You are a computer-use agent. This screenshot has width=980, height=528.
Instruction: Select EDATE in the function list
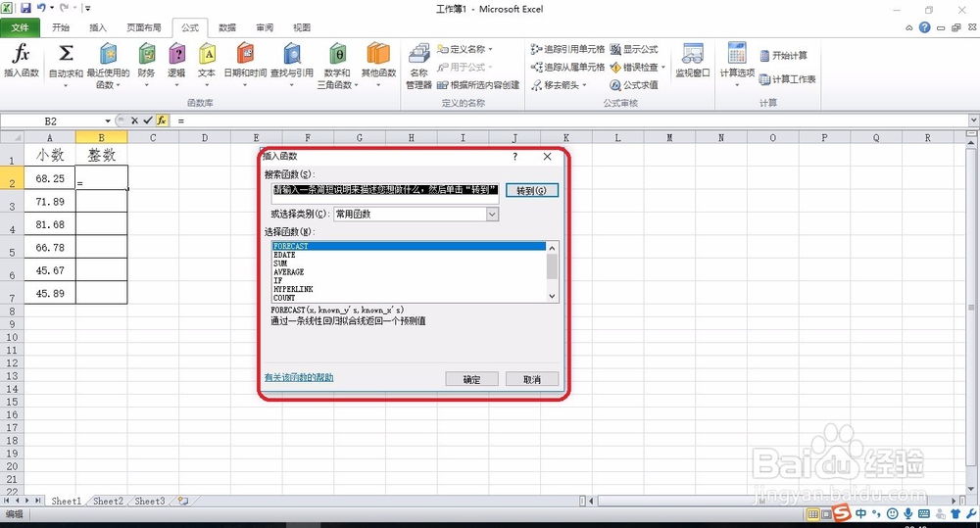(409, 255)
